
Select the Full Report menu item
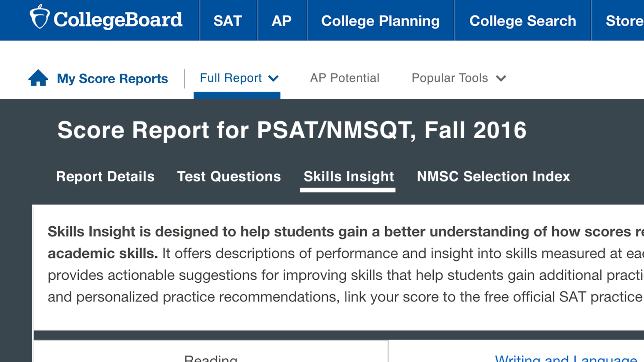[x=231, y=78]
